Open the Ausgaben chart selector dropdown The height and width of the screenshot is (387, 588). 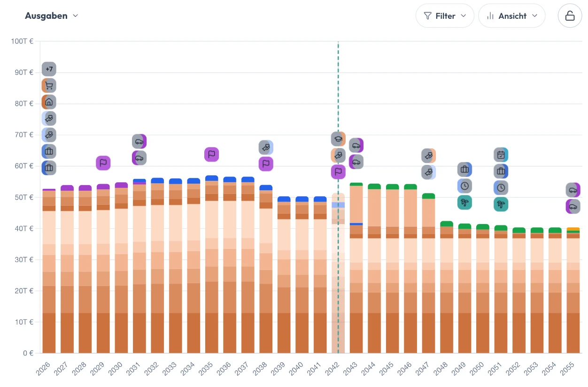point(52,15)
